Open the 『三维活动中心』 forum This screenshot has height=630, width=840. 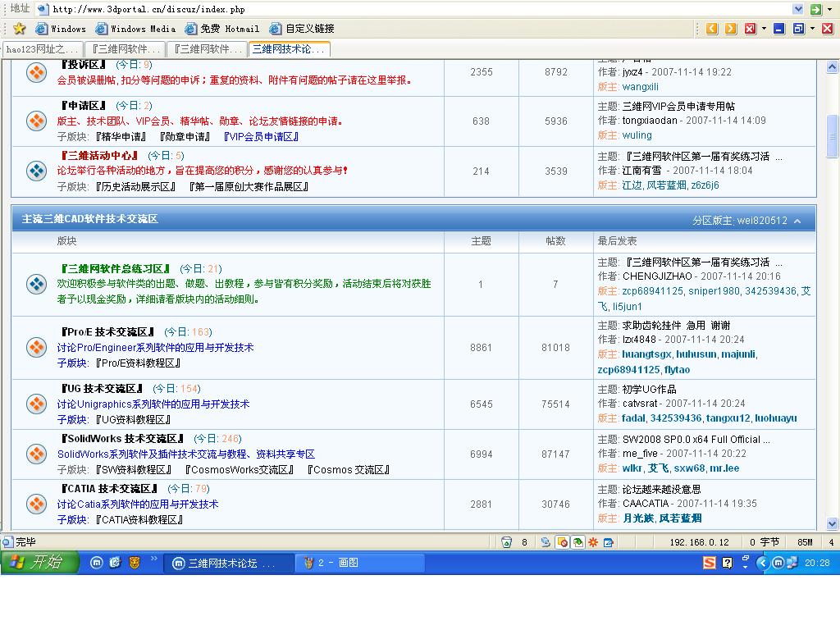tap(99, 155)
